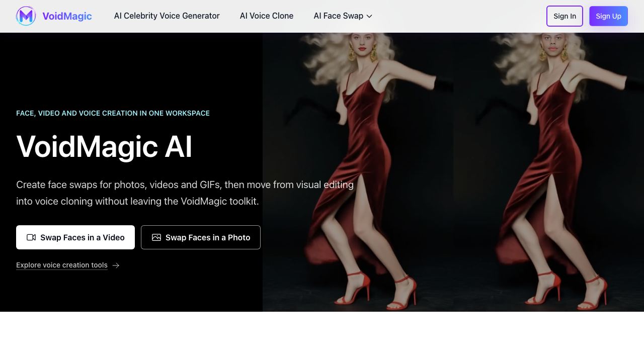The height and width of the screenshot is (362, 644).
Task: Click the Sign In button
Action: 565,16
